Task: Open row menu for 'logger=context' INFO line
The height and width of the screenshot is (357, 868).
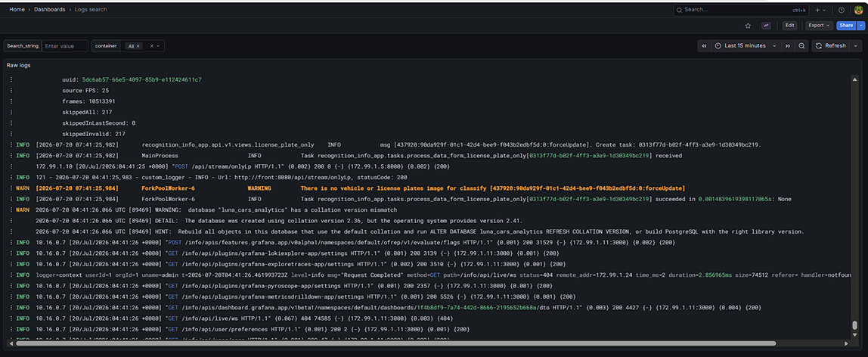Action: pyautogui.click(x=11, y=275)
